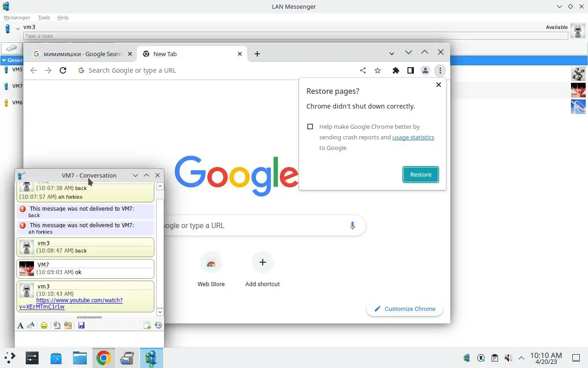Open system settings taskbar icon

tap(32, 358)
